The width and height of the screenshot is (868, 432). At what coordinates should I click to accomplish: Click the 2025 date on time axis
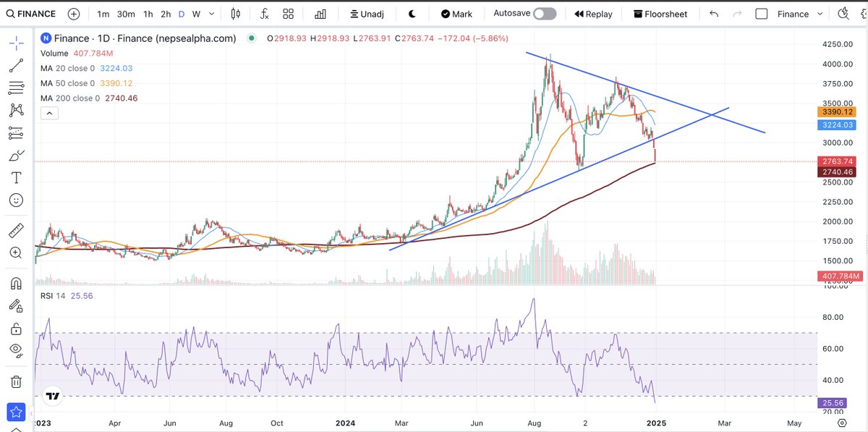[655, 423]
